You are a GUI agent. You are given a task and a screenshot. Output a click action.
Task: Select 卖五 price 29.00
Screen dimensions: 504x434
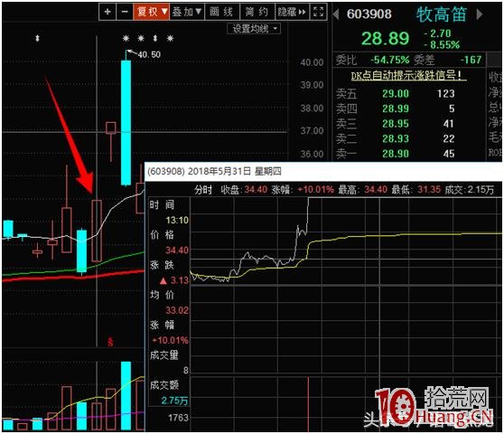pyautogui.click(x=396, y=94)
